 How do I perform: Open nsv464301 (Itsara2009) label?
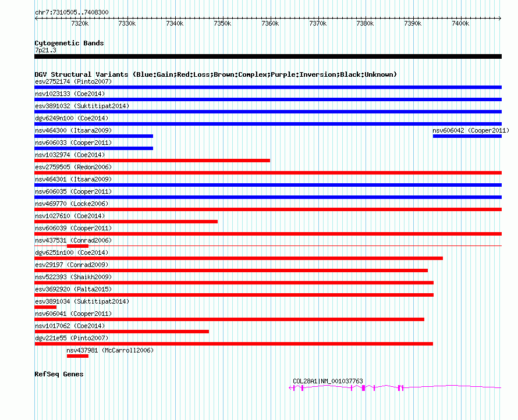(x=73, y=179)
